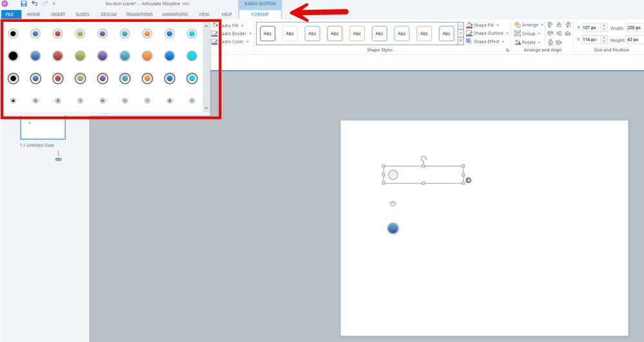Viewport: 644px width, 342px height.
Task: Open the DESIGN tab
Action: point(109,14)
